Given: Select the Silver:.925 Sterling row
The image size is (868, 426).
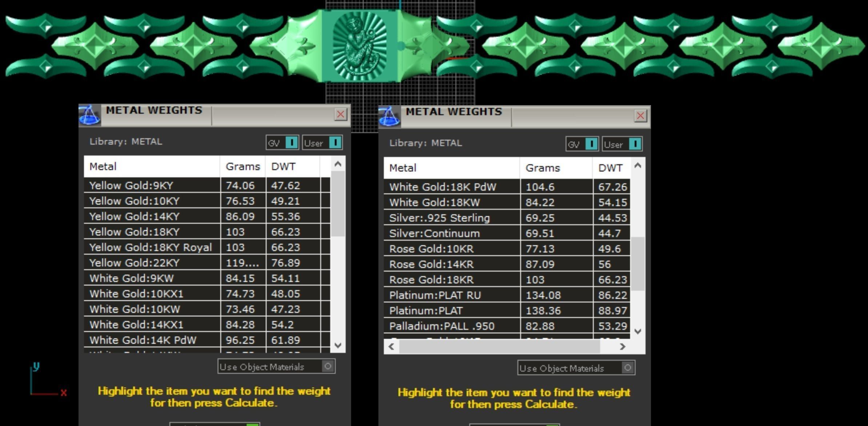Looking at the screenshot, I should [x=439, y=218].
